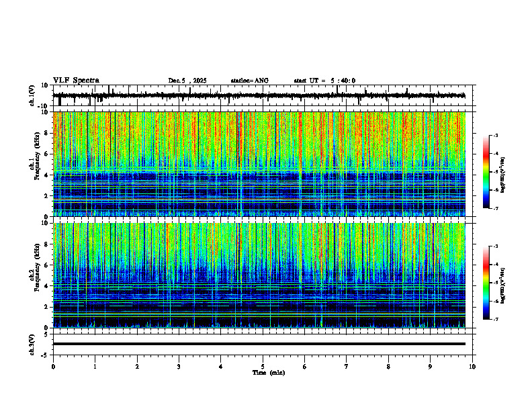Viewport: 532px width, 411px height.
Task: Click time axis tick label "1"
Action: tap(95, 367)
